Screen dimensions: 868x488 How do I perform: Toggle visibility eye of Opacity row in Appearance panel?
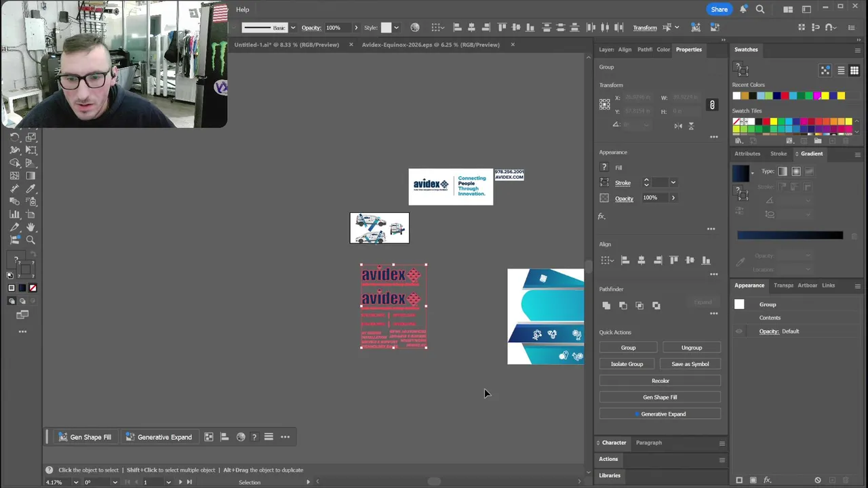point(739,331)
